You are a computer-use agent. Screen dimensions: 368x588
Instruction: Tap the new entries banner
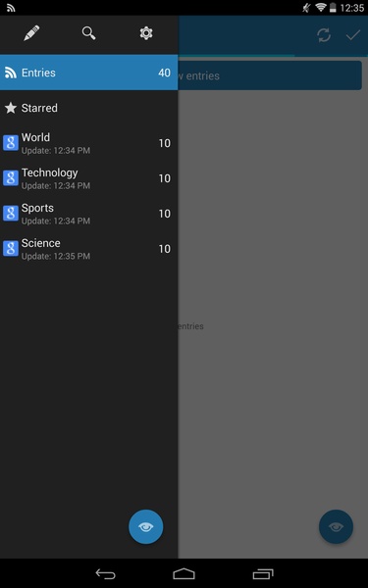[270, 75]
